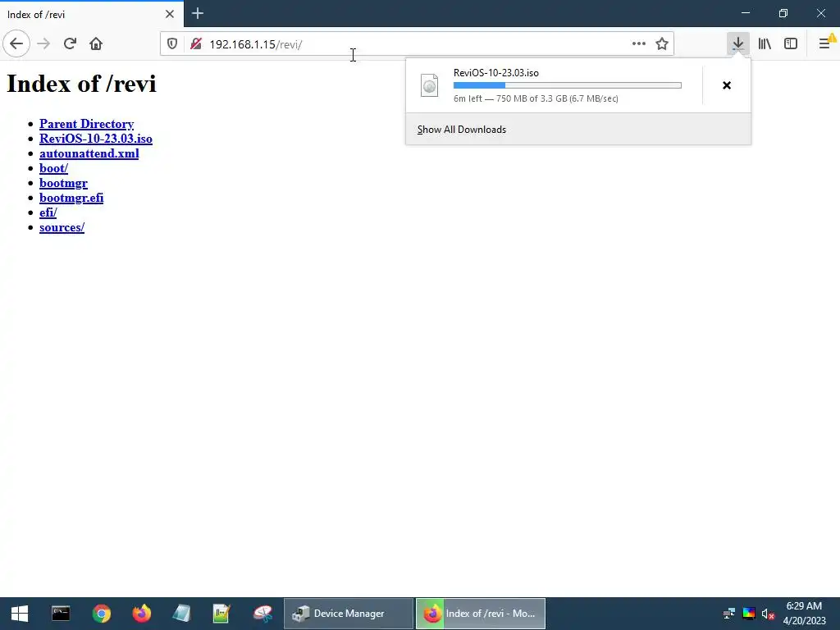Launch Google Chrome from the taskbar

point(101,614)
